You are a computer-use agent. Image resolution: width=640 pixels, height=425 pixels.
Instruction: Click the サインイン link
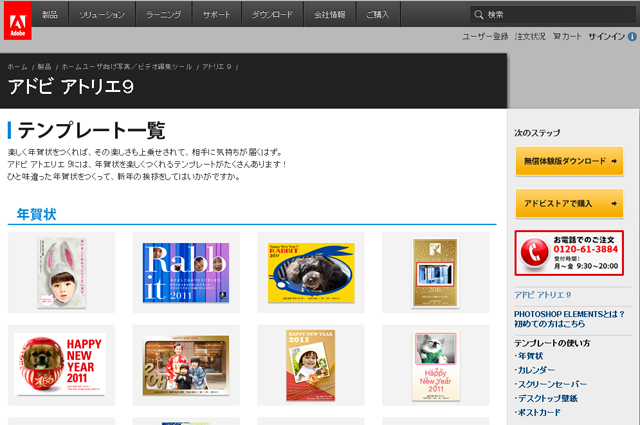[607, 37]
